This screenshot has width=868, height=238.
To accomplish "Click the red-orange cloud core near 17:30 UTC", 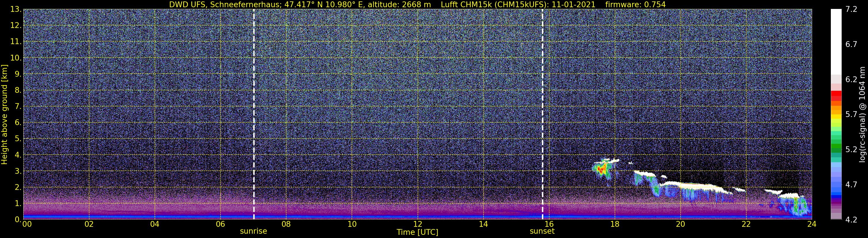I will tap(602, 169).
